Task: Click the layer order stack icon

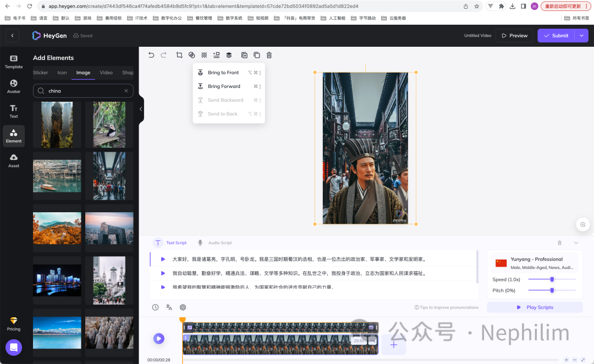Action: pyautogui.click(x=229, y=55)
